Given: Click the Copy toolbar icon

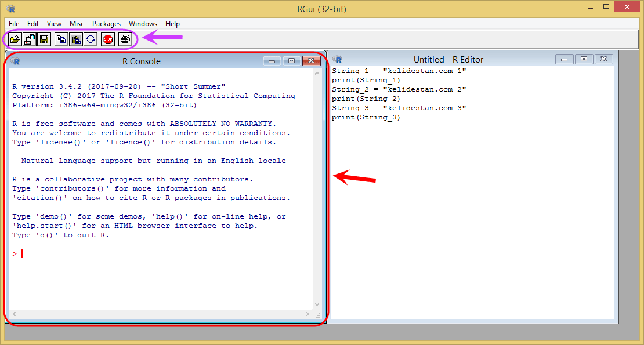Looking at the screenshot, I should tap(61, 39).
